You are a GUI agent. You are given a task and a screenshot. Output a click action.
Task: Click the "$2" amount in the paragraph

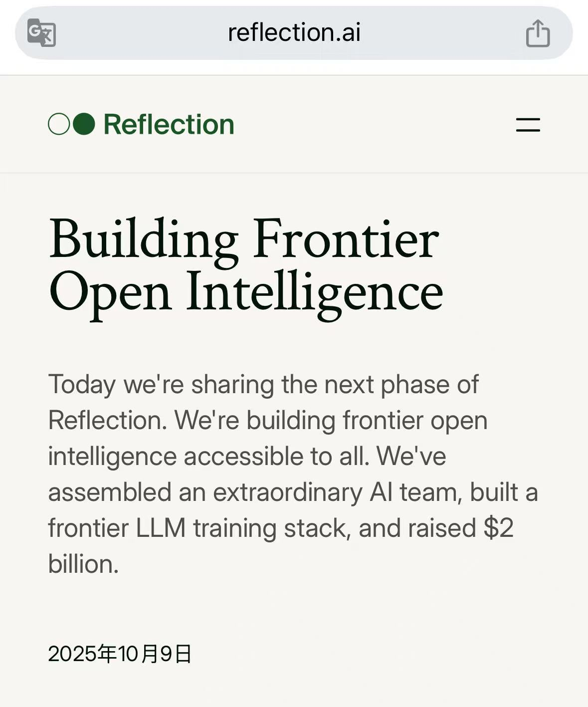(x=498, y=528)
